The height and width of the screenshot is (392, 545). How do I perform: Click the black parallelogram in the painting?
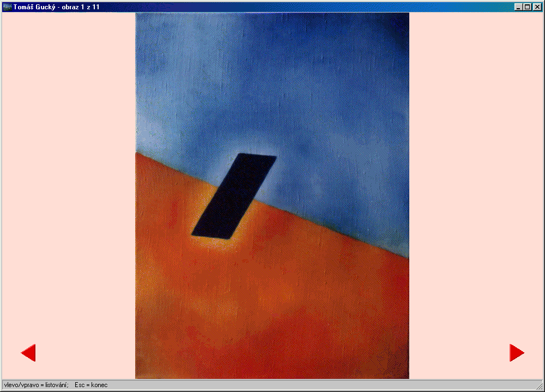234,196
